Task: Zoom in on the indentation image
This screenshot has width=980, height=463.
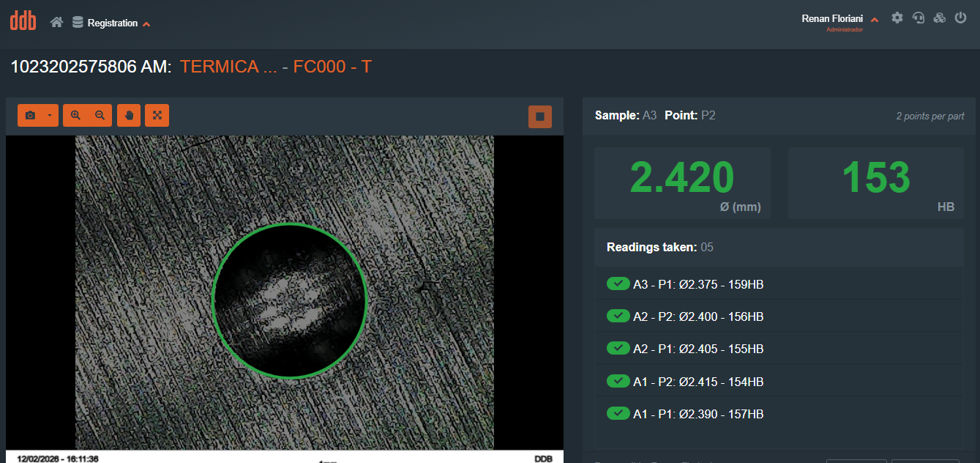Action: 75,116
